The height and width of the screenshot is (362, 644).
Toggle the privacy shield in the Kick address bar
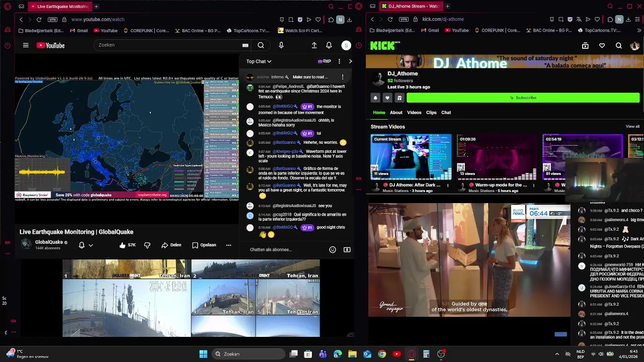570,19
